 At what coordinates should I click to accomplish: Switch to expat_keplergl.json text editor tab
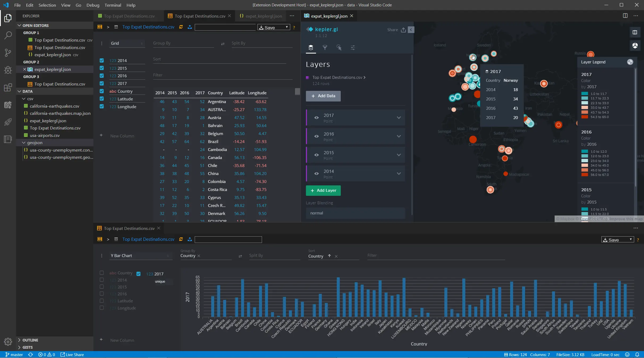(261, 16)
